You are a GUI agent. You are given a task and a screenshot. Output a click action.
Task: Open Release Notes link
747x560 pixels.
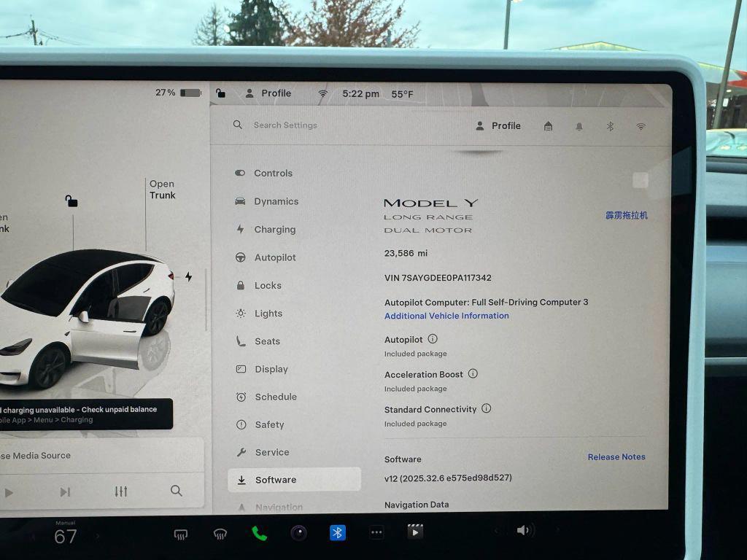pyautogui.click(x=616, y=456)
